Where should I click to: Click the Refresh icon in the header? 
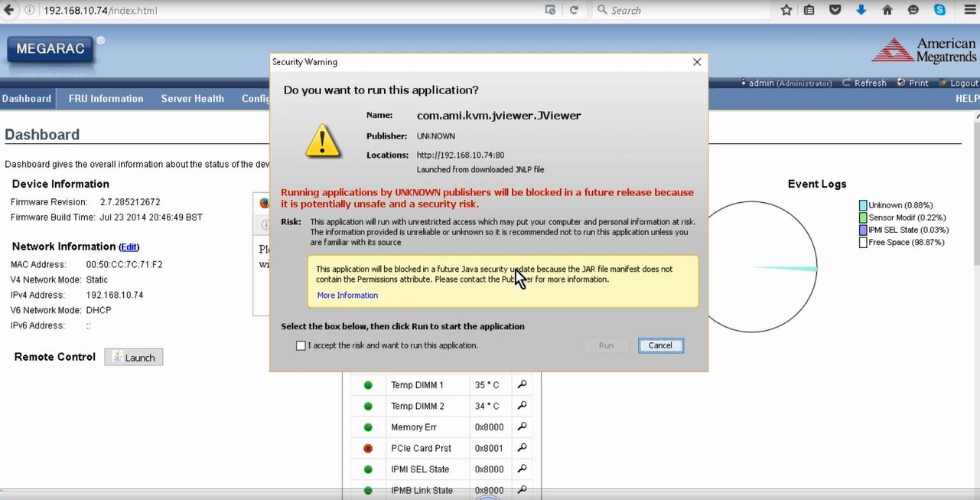[847, 83]
